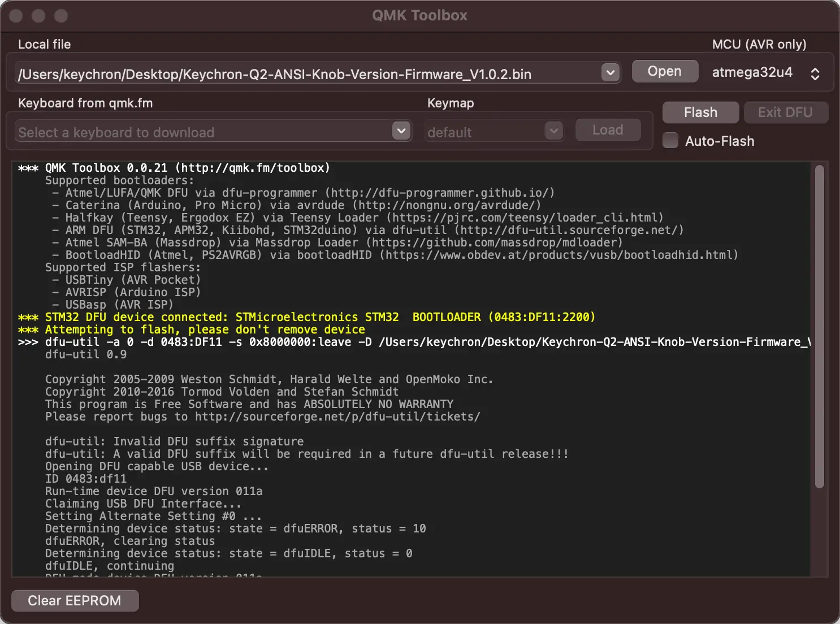Screen dimensions: 840x624
Task: Click the Exit DFU button
Action: click(785, 112)
